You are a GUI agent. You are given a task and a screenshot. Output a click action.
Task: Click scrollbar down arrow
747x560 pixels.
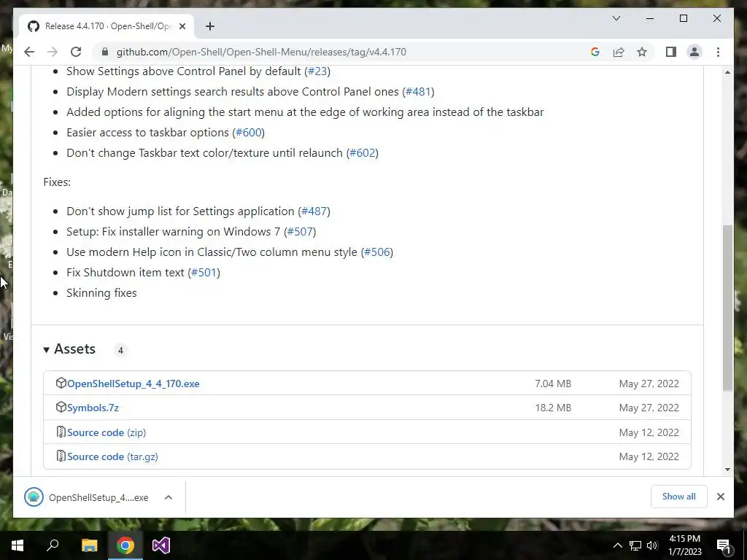click(x=727, y=470)
